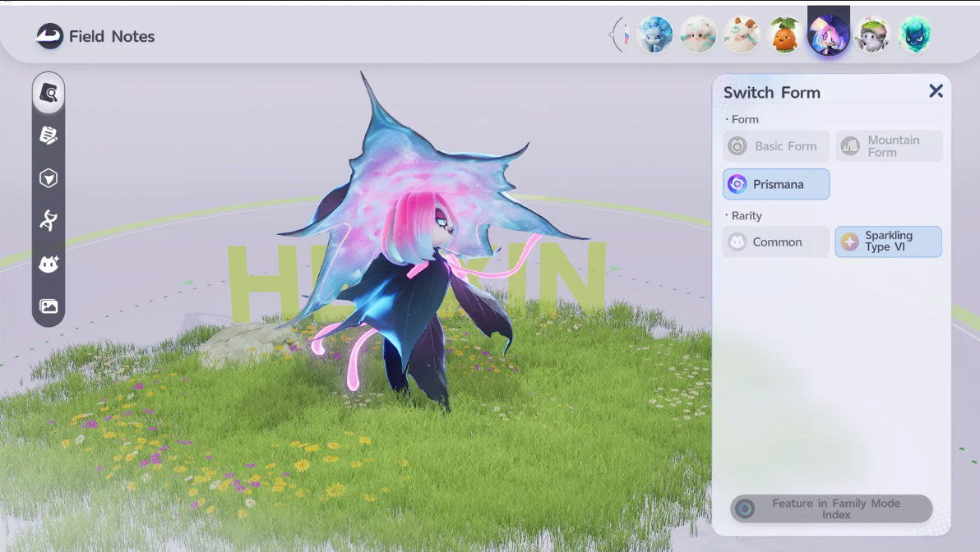Open the running figure pose icon in the sidebar
Screen dimensions: 980x552
49,220
